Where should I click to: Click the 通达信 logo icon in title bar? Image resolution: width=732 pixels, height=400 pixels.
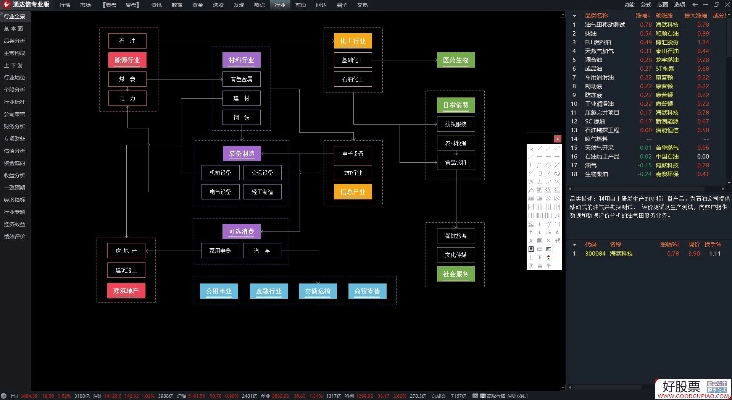[x=6, y=5]
